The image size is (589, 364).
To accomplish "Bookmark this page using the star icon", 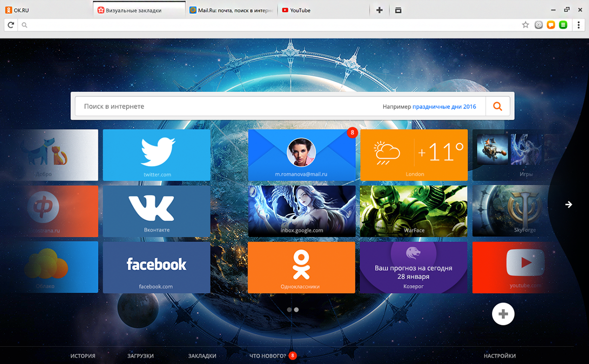I will click(x=526, y=25).
